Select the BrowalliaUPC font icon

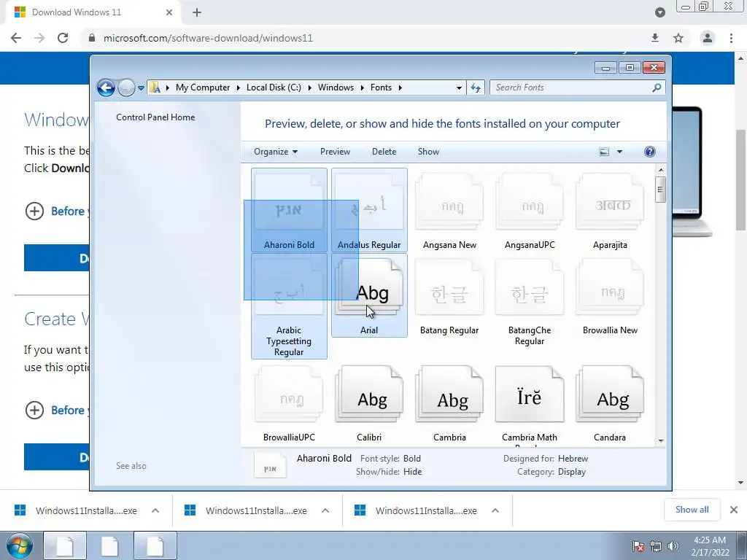click(x=289, y=395)
